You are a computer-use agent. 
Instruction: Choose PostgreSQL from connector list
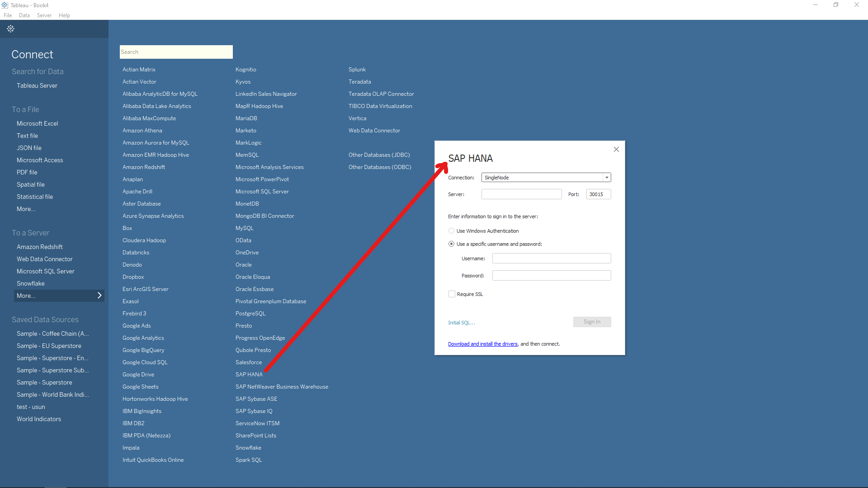(250, 314)
